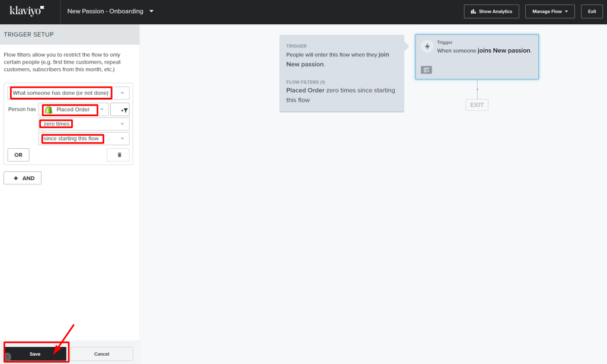The image size is (607, 364).
Task: Select the EXIT node in flow canvas
Action: [x=477, y=105]
